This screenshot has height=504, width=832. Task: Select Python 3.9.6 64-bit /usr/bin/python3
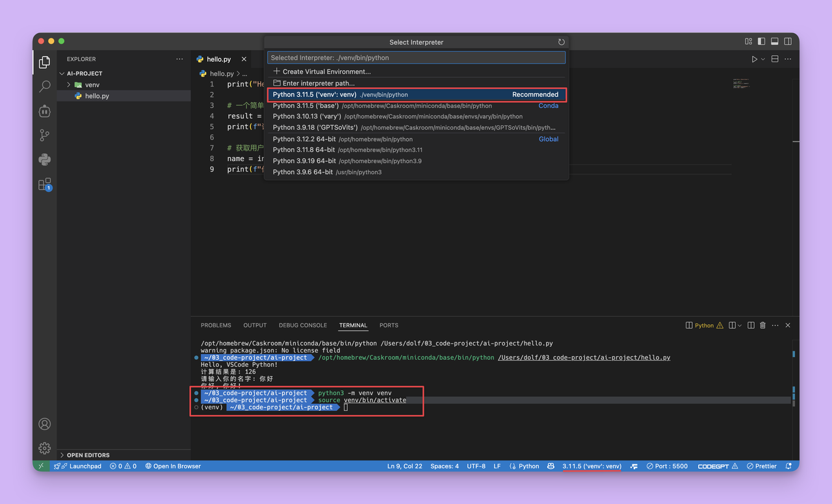pyautogui.click(x=417, y=172)
